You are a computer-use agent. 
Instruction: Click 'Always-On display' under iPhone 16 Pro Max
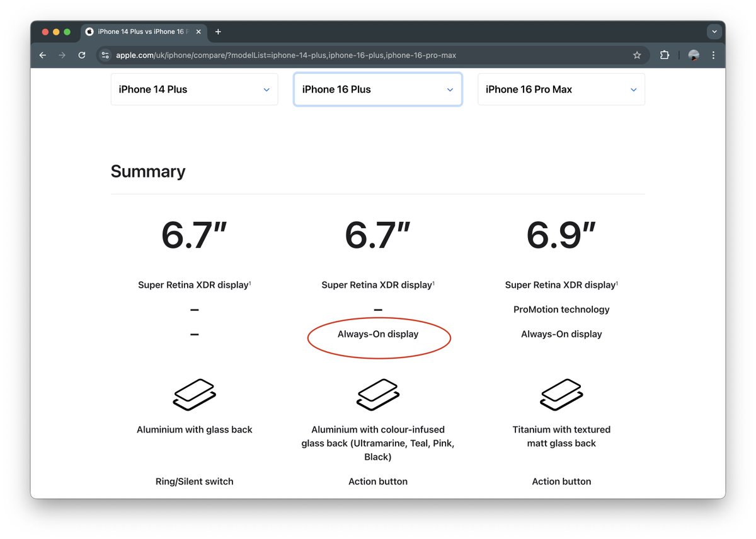coord(561,334)
